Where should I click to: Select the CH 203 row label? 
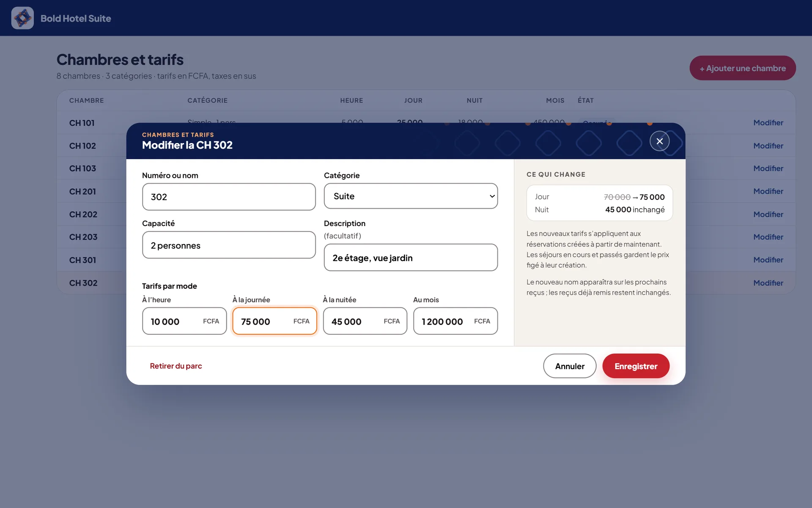pos(83,237)
